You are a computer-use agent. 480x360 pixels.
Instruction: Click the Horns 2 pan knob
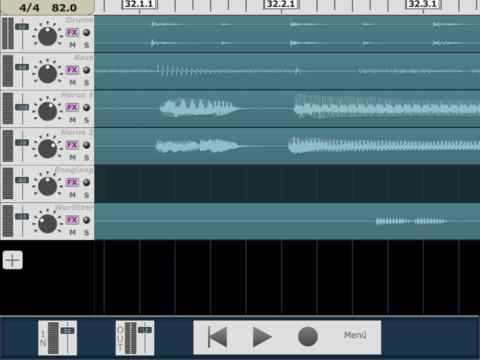click(47, 148)
